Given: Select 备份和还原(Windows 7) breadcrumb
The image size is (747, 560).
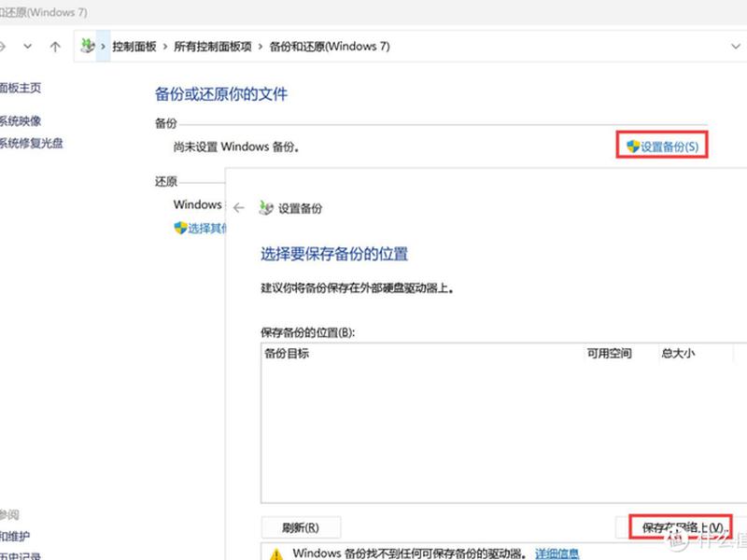Looking at the screenshot, I should pyautogui.click(x=330, y=46).
